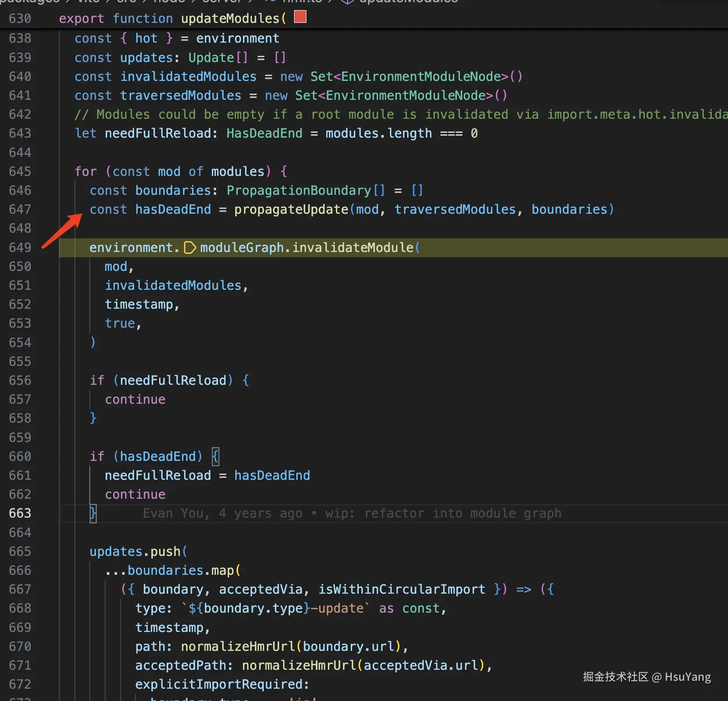
Task: Click the 'HasDeadEnd' type on line 643
Action: 265,133
